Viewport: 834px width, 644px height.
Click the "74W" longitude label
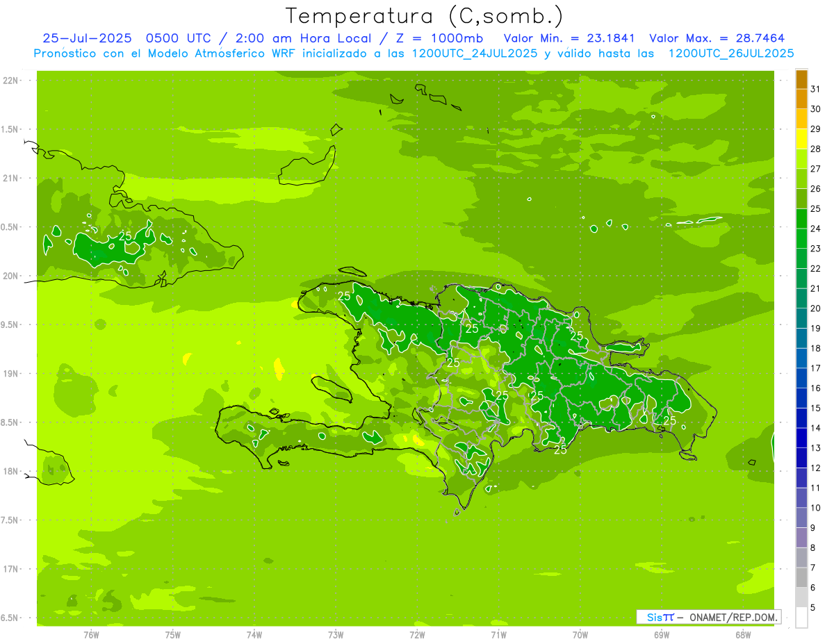click(x=254, y=635)
